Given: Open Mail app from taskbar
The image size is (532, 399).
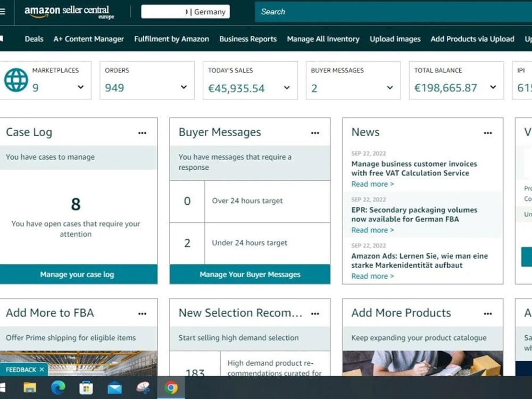Looking at the screenshot, I should point(115,387).
